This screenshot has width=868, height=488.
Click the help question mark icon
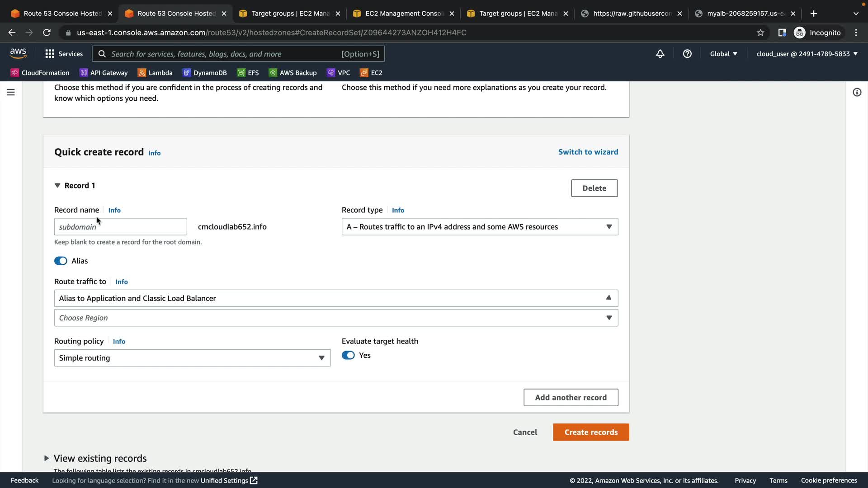click(x=687, y=54)
